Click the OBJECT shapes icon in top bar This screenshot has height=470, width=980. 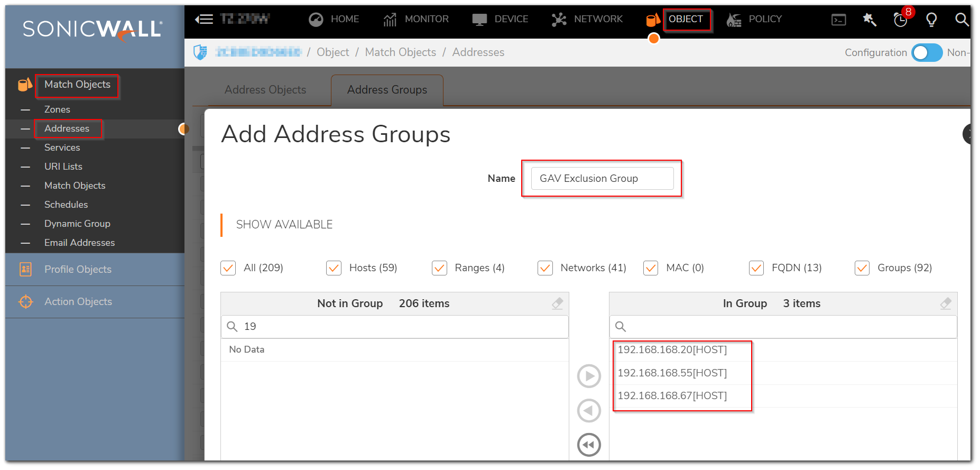click(653, 20)
